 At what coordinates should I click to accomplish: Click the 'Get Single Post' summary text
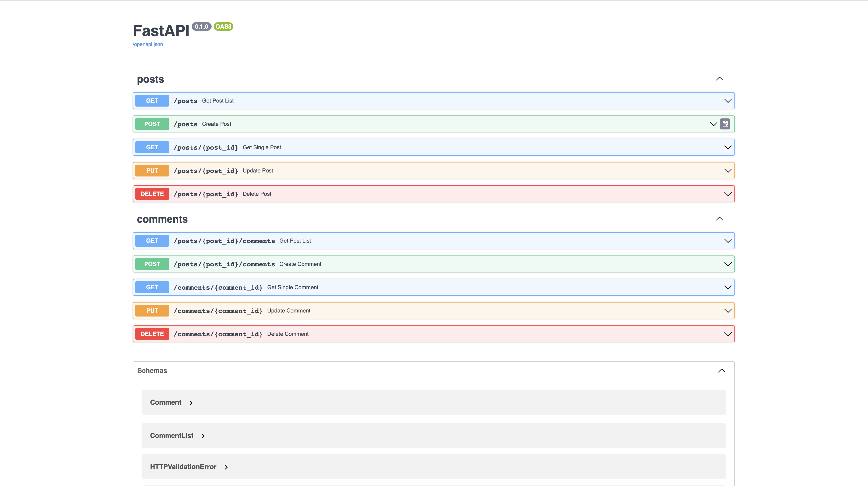pyautogui.click(x=262, y=147)
